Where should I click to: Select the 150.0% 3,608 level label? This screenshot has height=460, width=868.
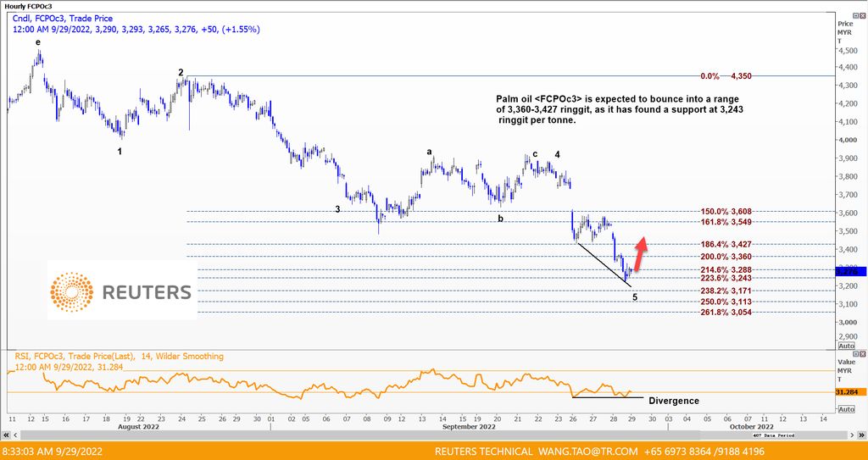click(x=728, y=212)
